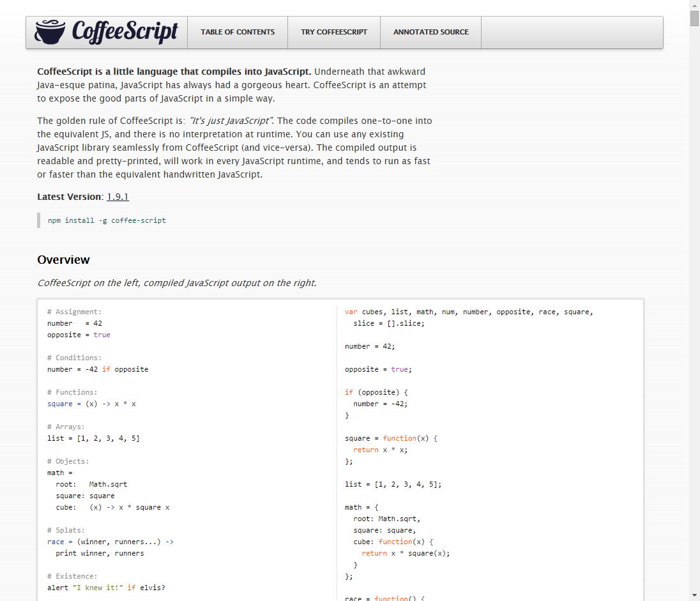Click the 'npm install -g coffee-script' command text
The height and width of the screenshot is (601, 700).
(107, 220)
